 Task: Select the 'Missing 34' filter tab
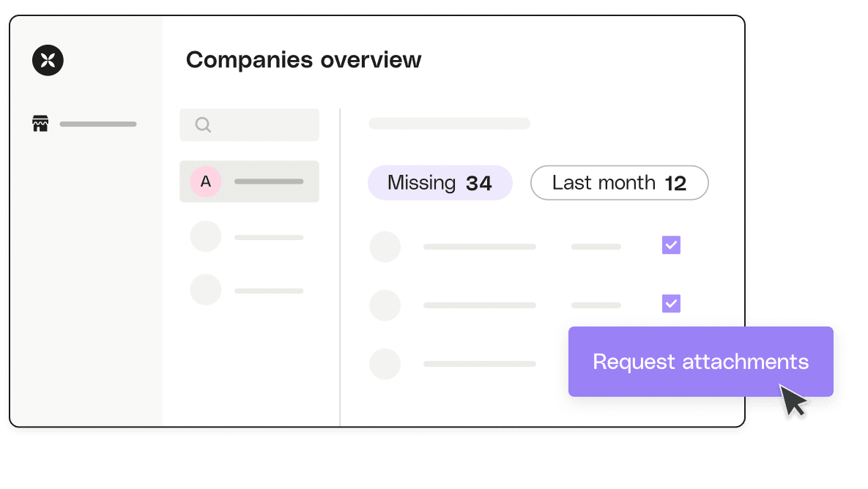(440, 182)
